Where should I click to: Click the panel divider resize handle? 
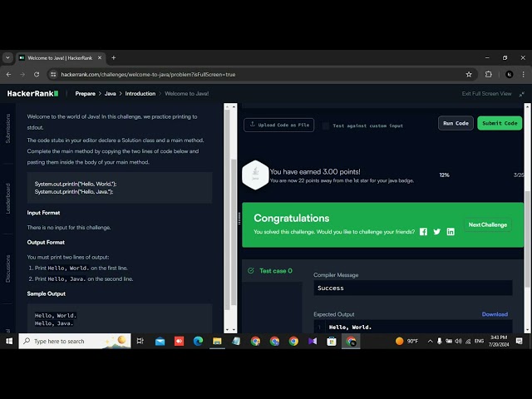click(x=239, y=219)
